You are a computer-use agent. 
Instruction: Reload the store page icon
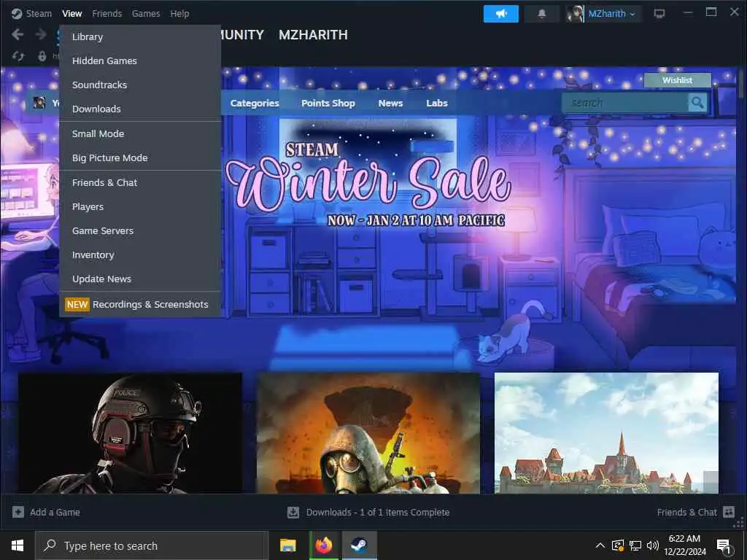(18, 56)
